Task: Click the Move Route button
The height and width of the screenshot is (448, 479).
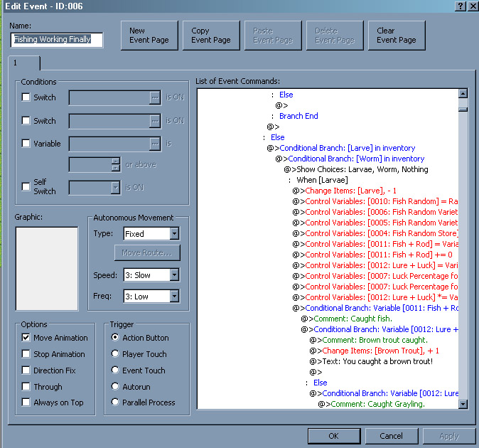Action: [147, 252]
